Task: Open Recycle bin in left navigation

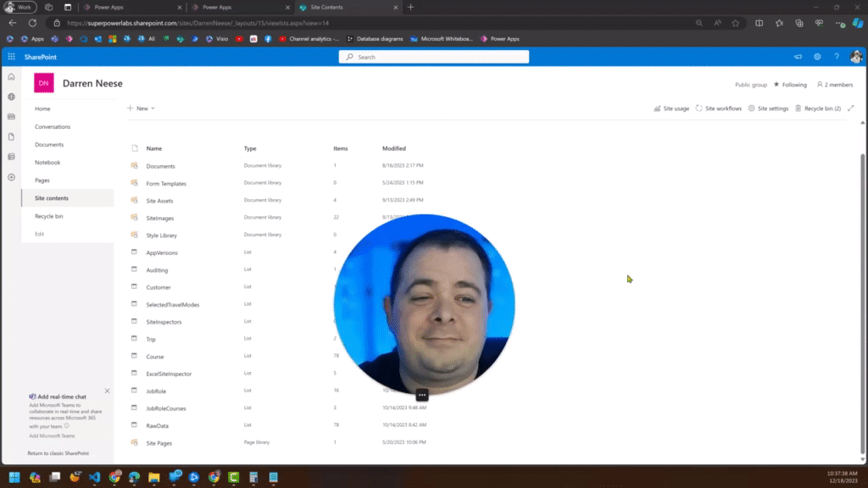Action: tap(48, 216)
